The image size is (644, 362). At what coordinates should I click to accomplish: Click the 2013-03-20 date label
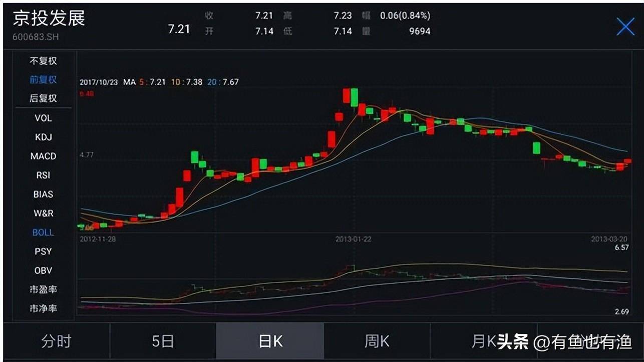(x=609, y=239)
